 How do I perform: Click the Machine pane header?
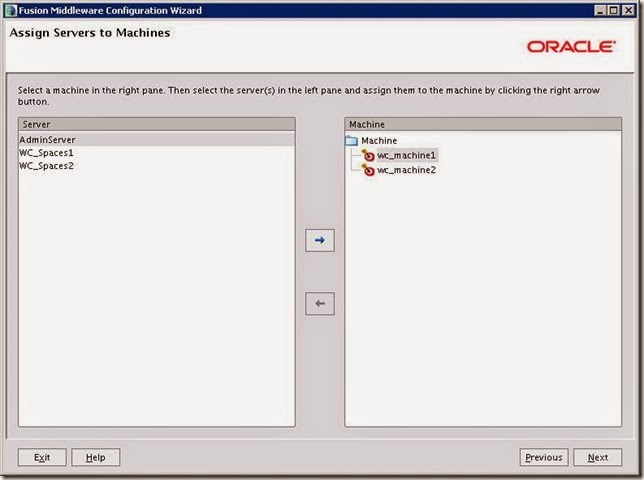click(483, 124)
